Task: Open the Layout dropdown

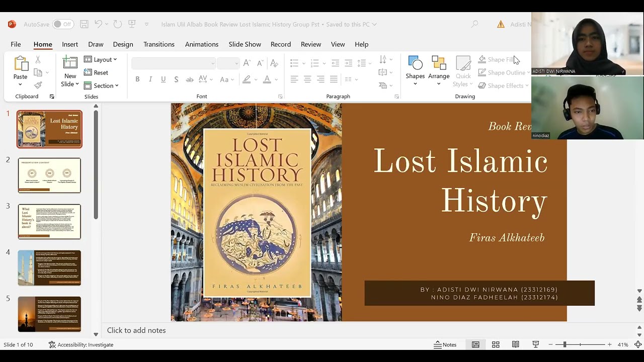Action: [x=101, y=59]
